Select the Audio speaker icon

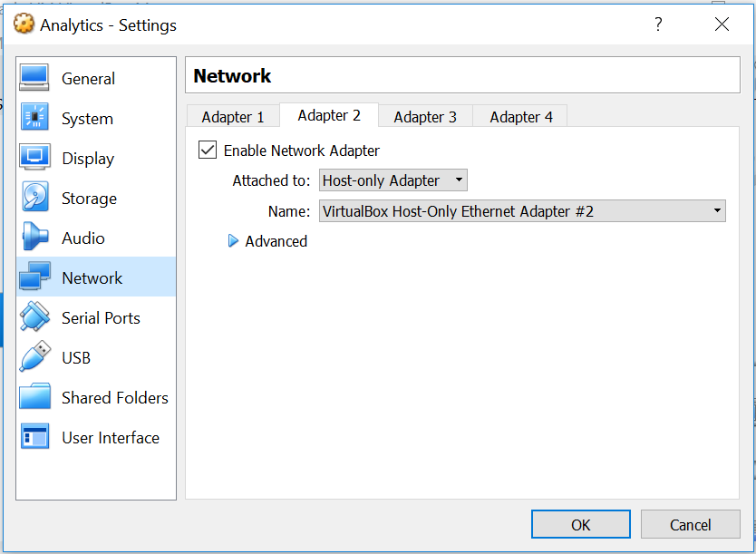tap(34, 238)
